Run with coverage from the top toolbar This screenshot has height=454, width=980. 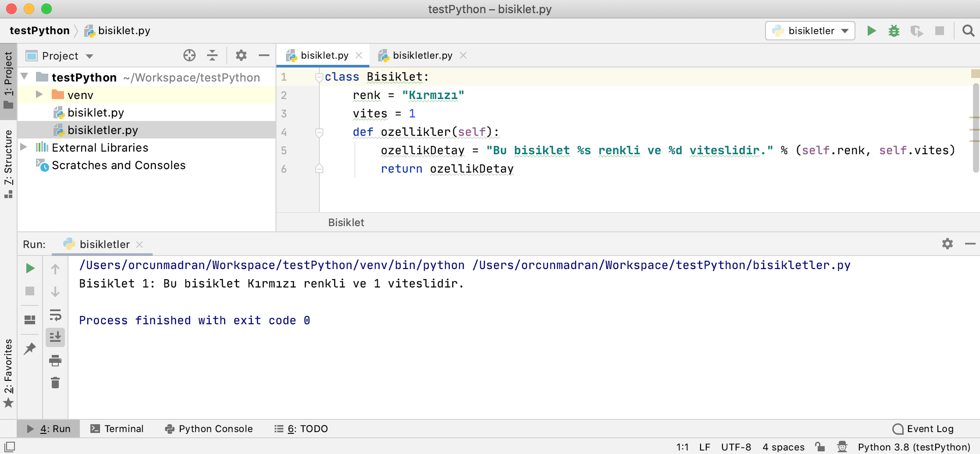917,31
